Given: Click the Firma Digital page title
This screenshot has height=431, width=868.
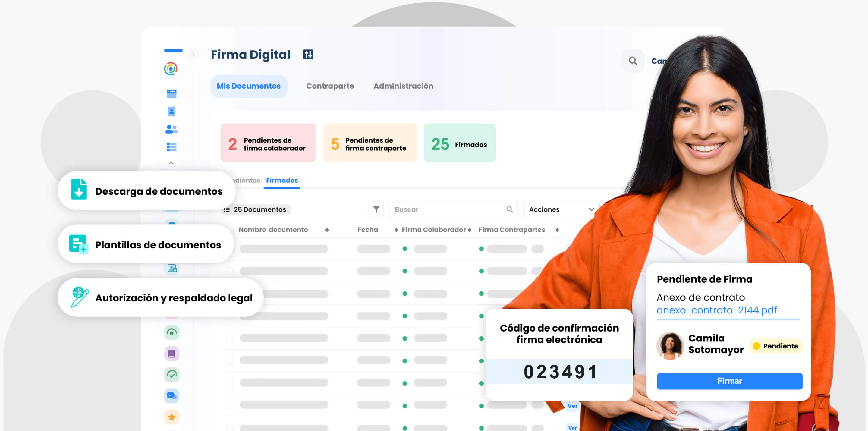Looking at the screenshot, I should coord(250,55).
